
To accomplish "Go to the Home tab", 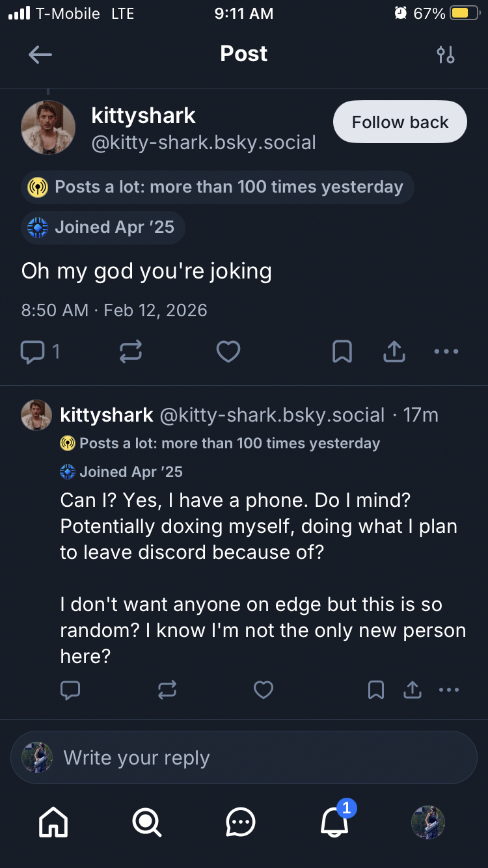I will 53,822.
